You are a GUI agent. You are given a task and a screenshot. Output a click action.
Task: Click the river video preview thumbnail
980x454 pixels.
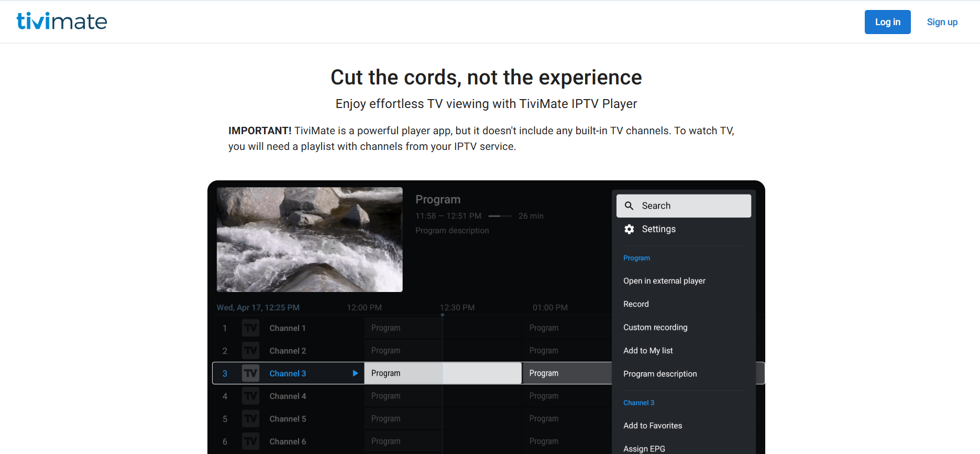[x=310, y=240]
